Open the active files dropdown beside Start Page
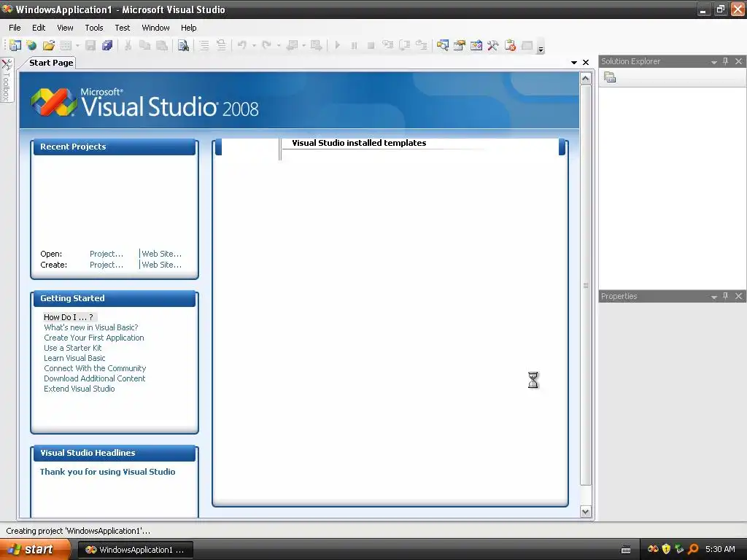This screenshot has height=560, width=747. point(574,63)
